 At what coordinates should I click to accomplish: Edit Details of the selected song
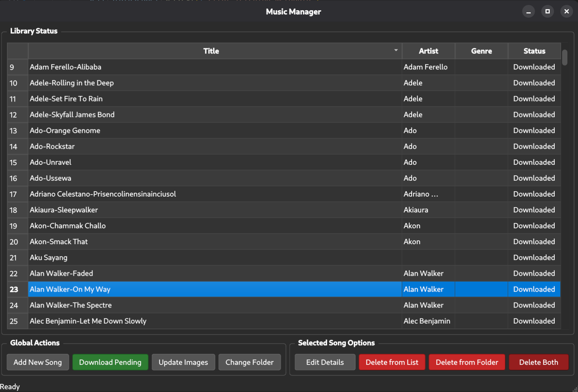tap(325, 362)
